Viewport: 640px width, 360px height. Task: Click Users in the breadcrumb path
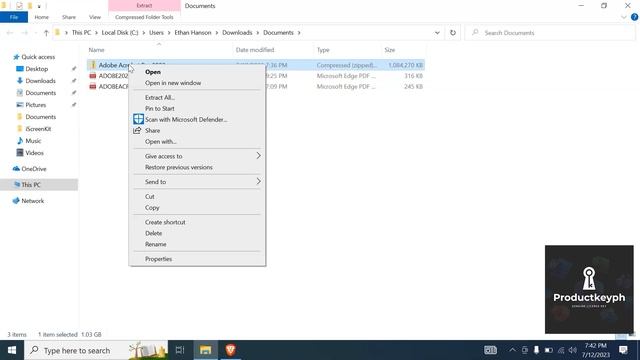[x=156, y=33]
